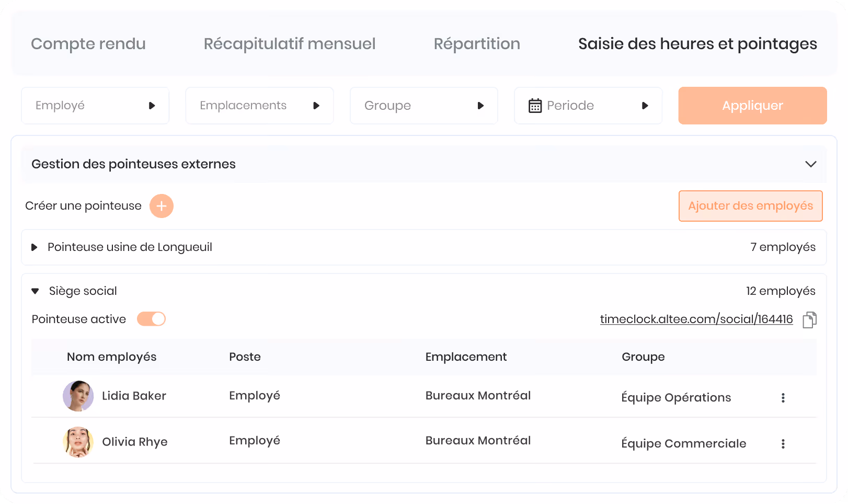Click Lidia Baker's avatar photo
This screenshot has width=848, height=504.
coord(78,396)
